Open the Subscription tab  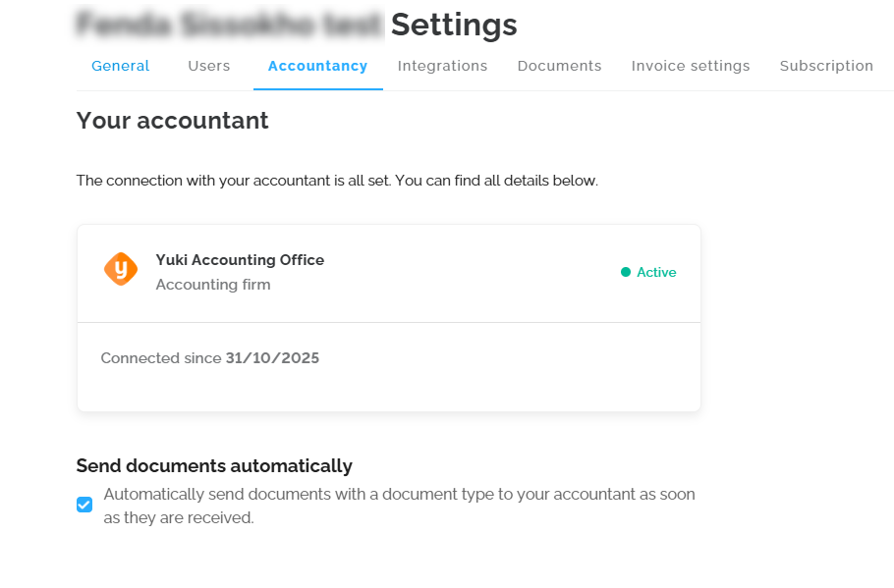[826, 66]
